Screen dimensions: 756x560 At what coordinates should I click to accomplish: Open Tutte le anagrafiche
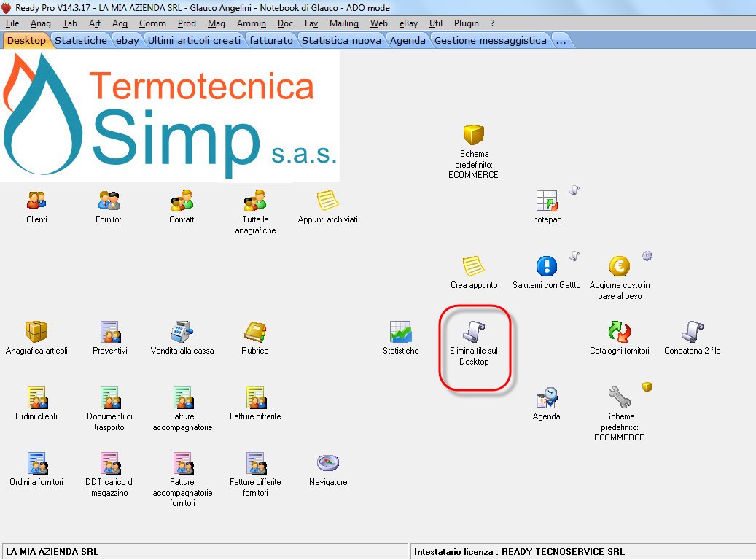255,201
